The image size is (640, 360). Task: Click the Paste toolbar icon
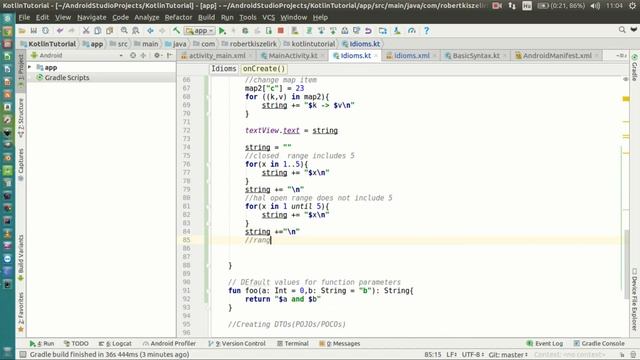(x=109, y=31)
